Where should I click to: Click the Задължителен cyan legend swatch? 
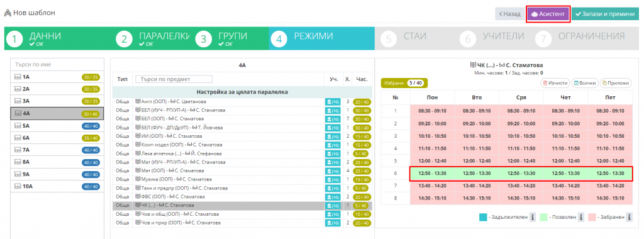point(483,217)
